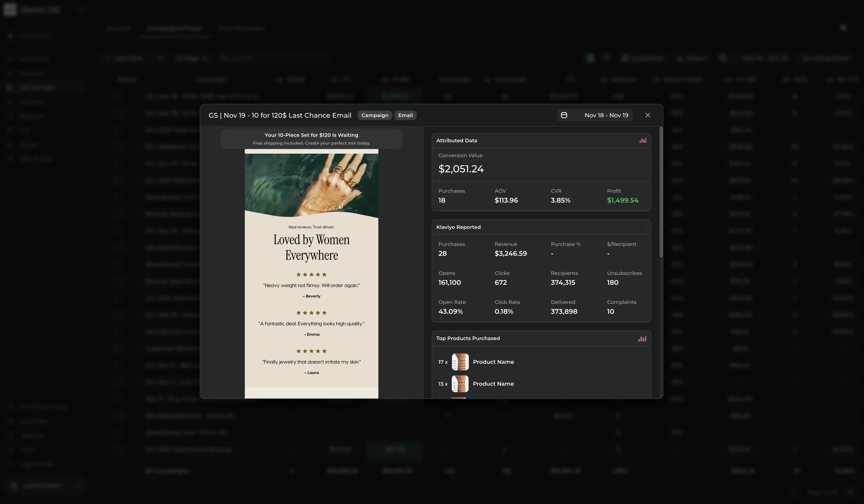Click the Attributed Data bar chart icon
Viewport: 864px width, 504px height.
pyautogui.click(x=643, y=140)
